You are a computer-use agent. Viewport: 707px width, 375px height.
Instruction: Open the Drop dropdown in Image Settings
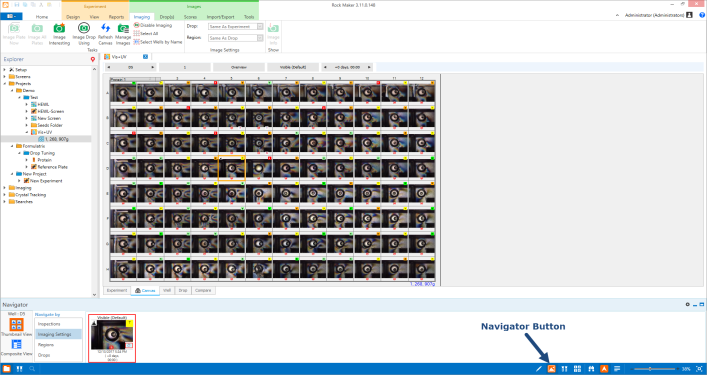point(235,27)
